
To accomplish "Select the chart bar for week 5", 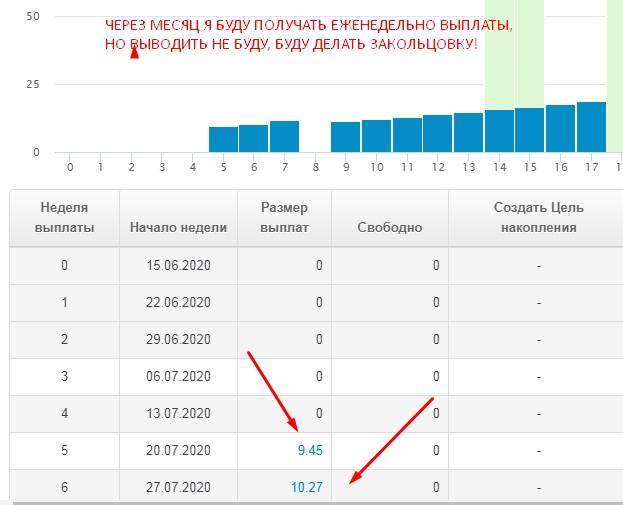I will [223, 139].
